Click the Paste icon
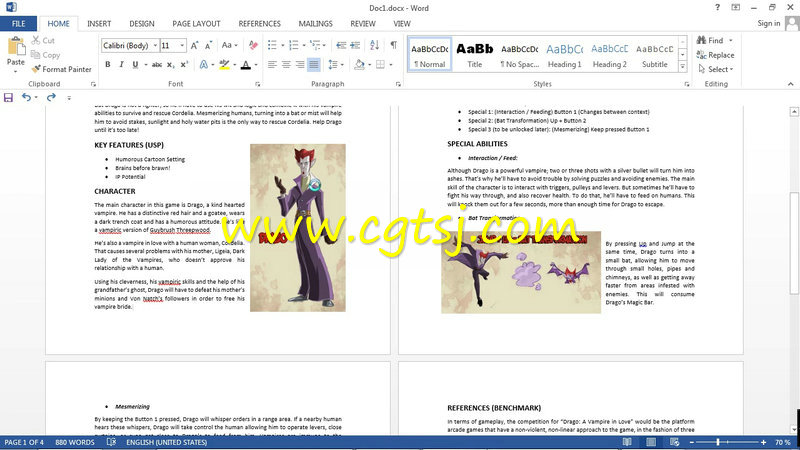 16,47
